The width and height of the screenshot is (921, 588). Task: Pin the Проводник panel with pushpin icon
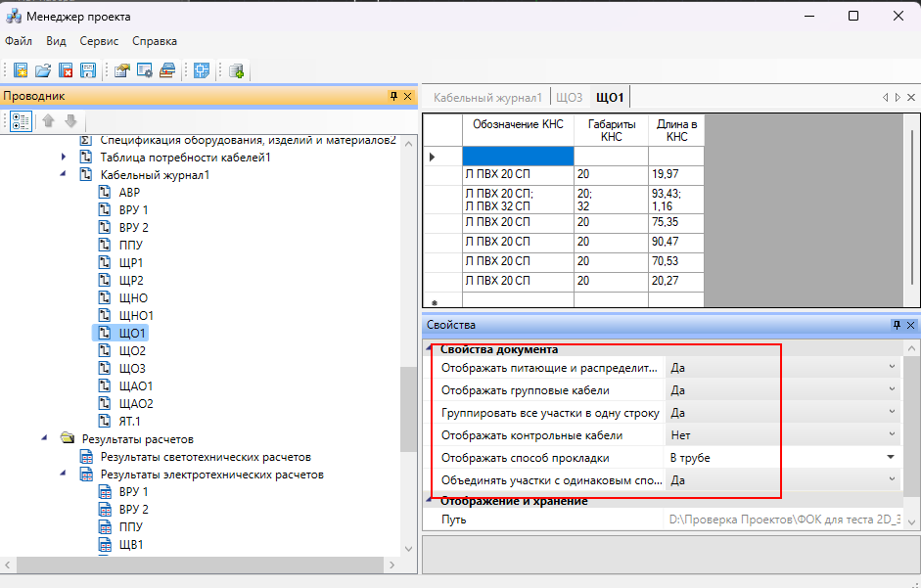pos(393,96)
